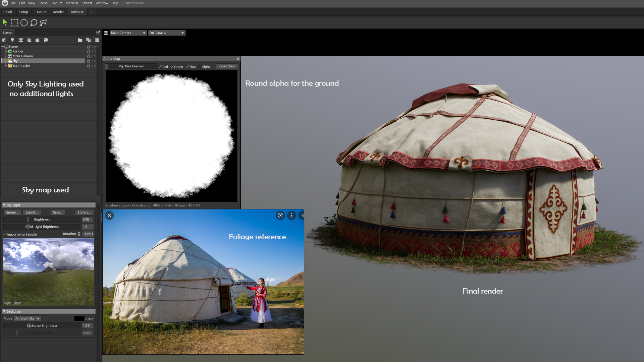
Task: Add a new sky object icon
Action: 29,40
